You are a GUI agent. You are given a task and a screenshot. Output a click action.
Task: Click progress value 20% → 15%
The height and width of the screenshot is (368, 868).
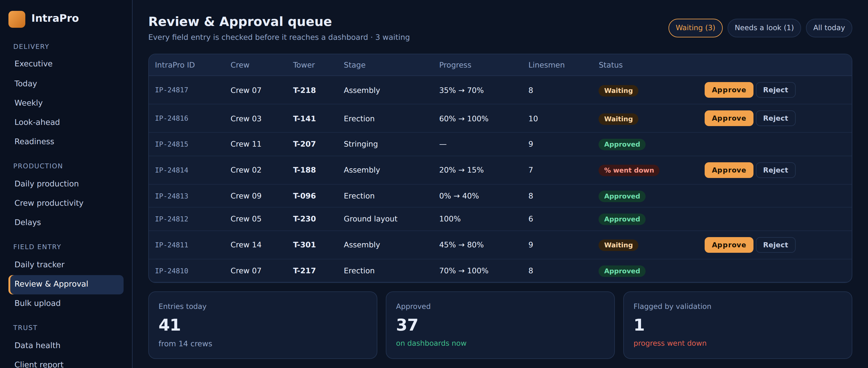pyautogui.click(x=461, y=170)
